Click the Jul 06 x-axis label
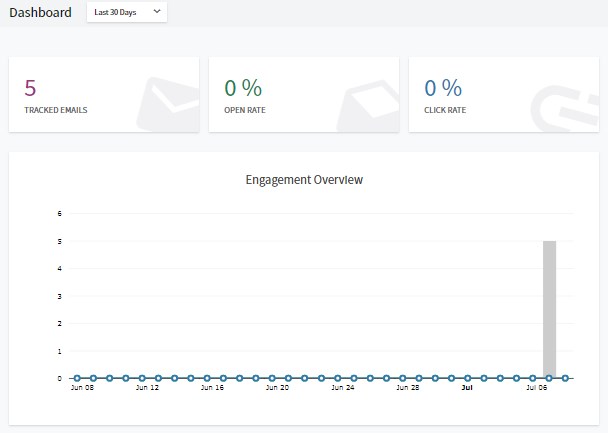 (537, 387)
